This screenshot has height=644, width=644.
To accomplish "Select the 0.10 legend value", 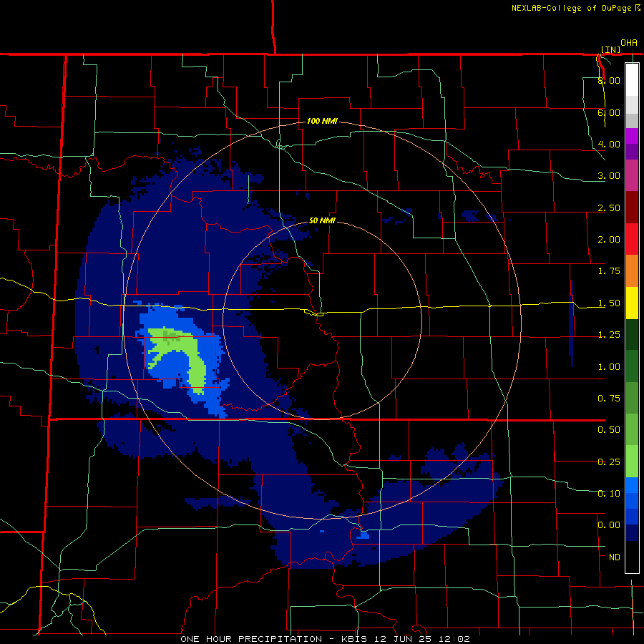I will click(x=609, y=494).
